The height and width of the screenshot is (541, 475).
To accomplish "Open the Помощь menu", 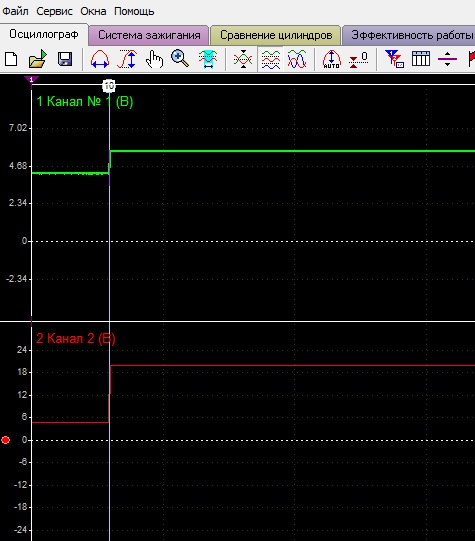I will tap(134, 11).
